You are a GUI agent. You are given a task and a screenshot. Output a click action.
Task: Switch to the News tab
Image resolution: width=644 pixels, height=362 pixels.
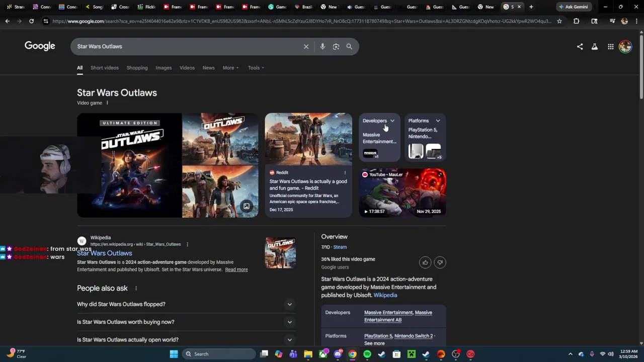pos(208,68)
